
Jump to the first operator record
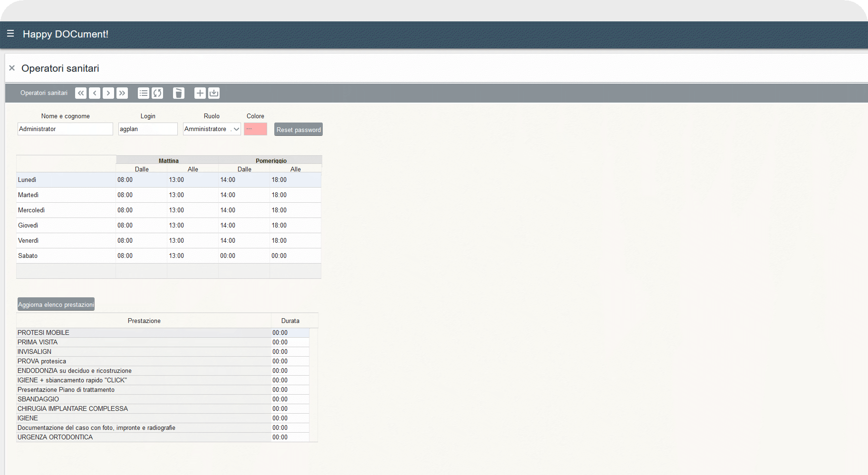81,93
